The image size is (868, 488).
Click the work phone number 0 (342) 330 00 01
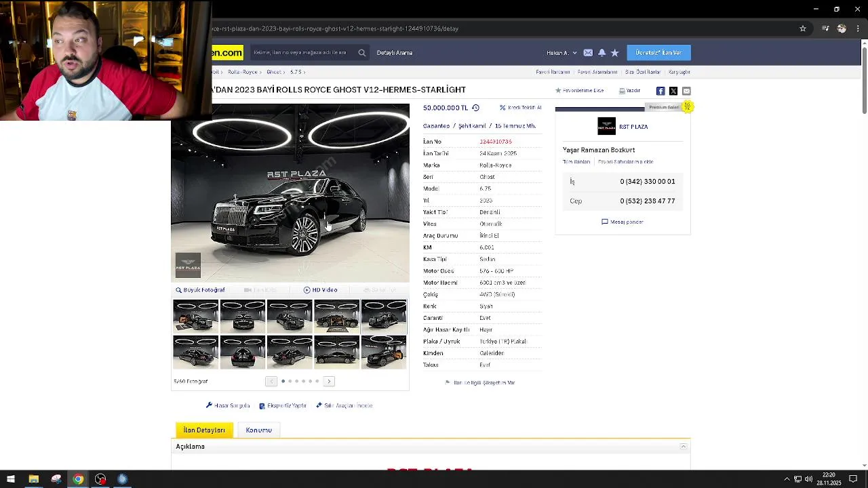tap(647, 182)
